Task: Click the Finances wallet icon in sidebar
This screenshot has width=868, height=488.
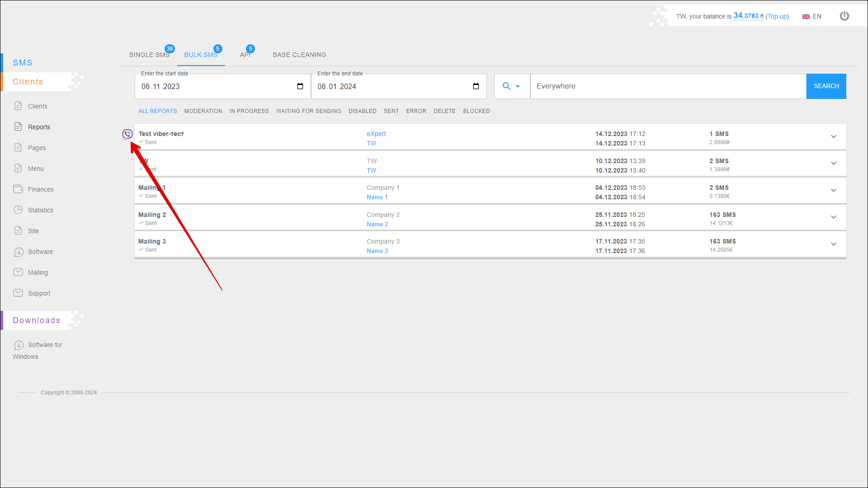Action: pos(18,189)
